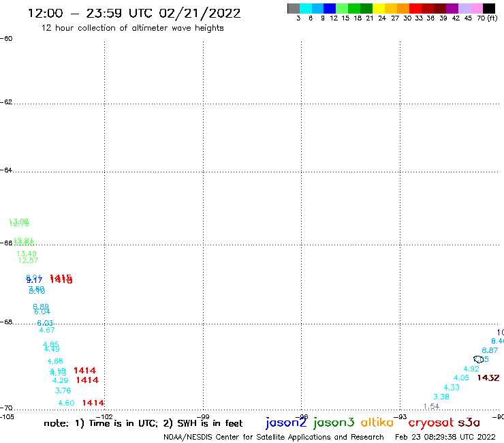Screen dimensions: 504x443
Task: Select the yellow swatch in the color scale
Action: 379,8
